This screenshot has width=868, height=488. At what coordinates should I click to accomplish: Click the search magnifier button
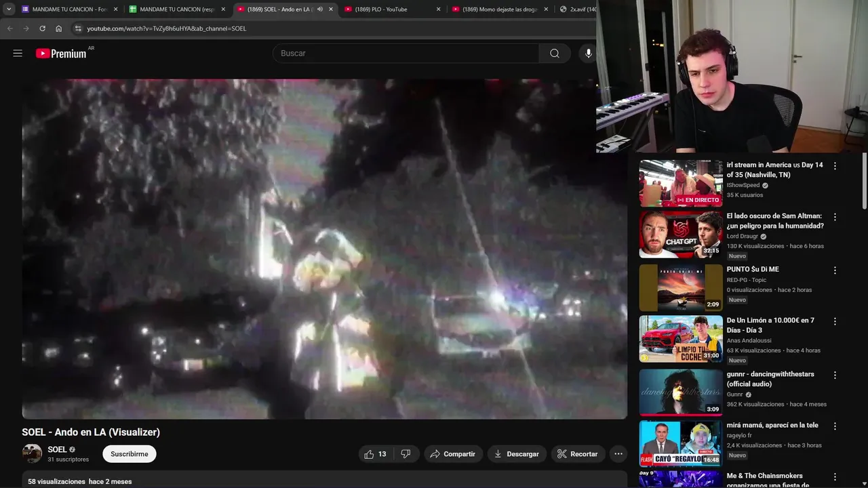[x=555, y=53]
